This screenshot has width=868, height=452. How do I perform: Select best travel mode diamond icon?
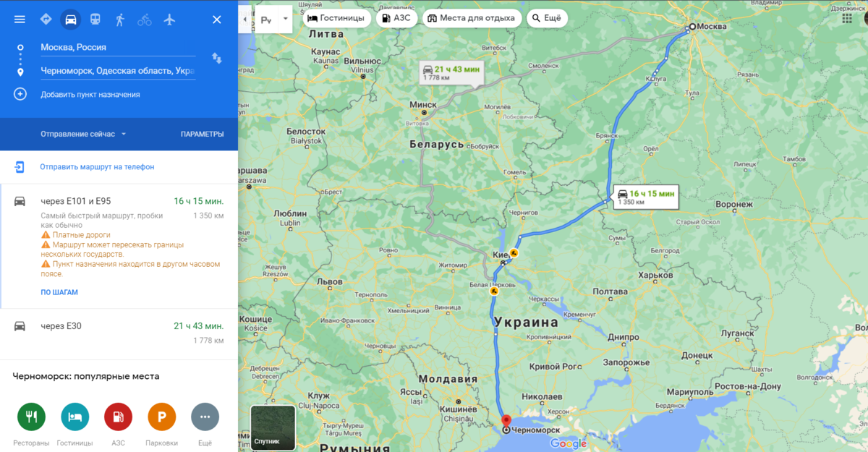(x=46, y=20)
